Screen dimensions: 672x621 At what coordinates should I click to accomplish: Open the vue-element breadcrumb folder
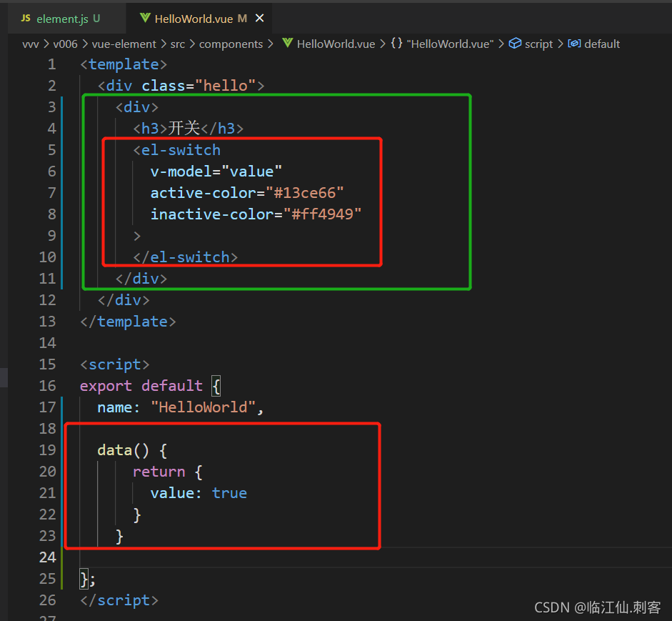coord(124,44)
